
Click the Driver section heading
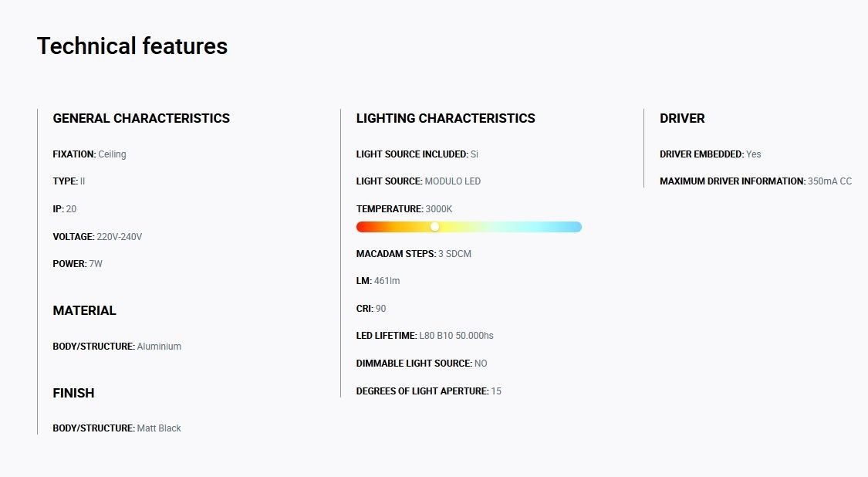pos(682,118)
